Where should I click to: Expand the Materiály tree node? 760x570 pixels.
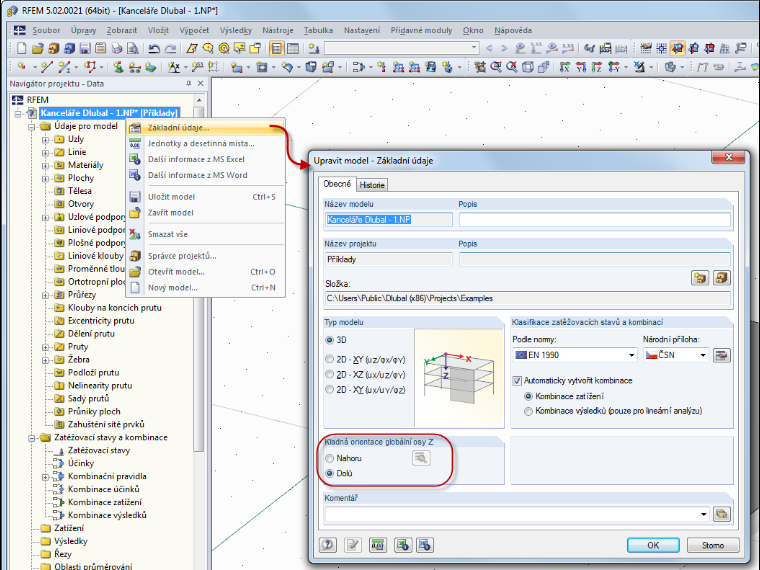(x=45, y=165)
